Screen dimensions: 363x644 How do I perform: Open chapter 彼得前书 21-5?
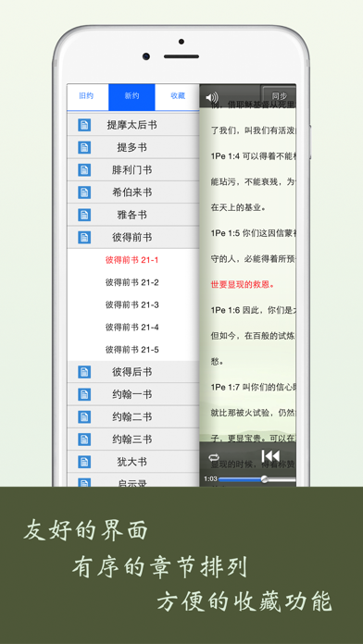132,350
